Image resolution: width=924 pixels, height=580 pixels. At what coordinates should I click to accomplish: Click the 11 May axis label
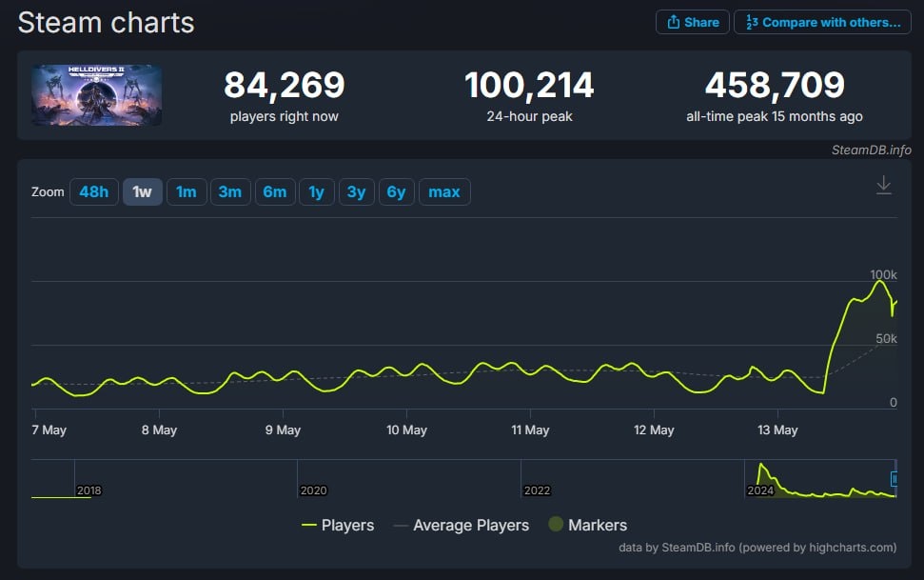(x=530, y=430)
